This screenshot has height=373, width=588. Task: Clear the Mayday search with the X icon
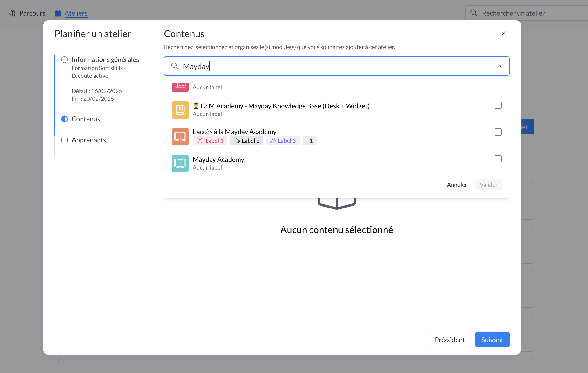point(499,66)
